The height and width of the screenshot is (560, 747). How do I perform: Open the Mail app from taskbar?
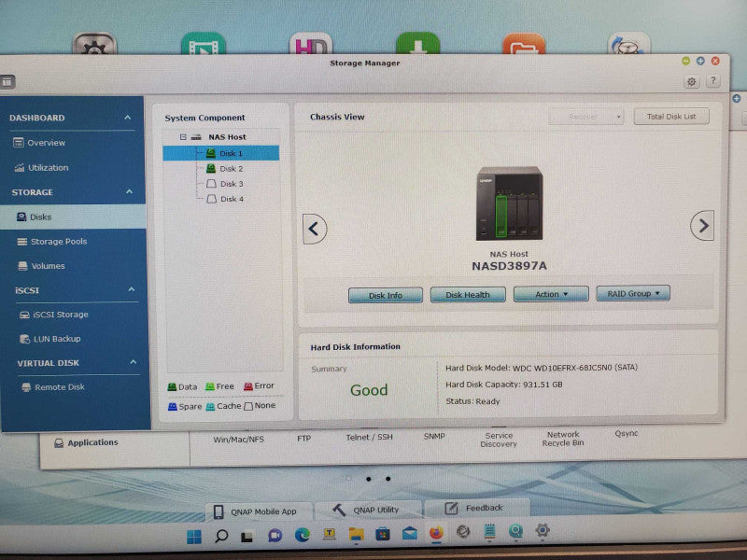tap(410, 533)
